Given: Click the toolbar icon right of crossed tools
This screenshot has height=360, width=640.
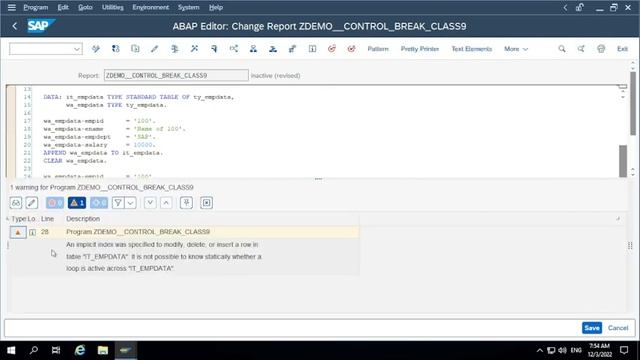Looking at the screenshot, I should pos(214,49).
